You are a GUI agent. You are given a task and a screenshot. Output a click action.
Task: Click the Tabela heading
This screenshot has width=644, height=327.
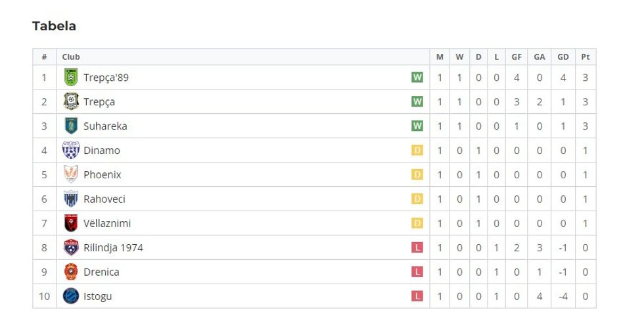(54, 26)
